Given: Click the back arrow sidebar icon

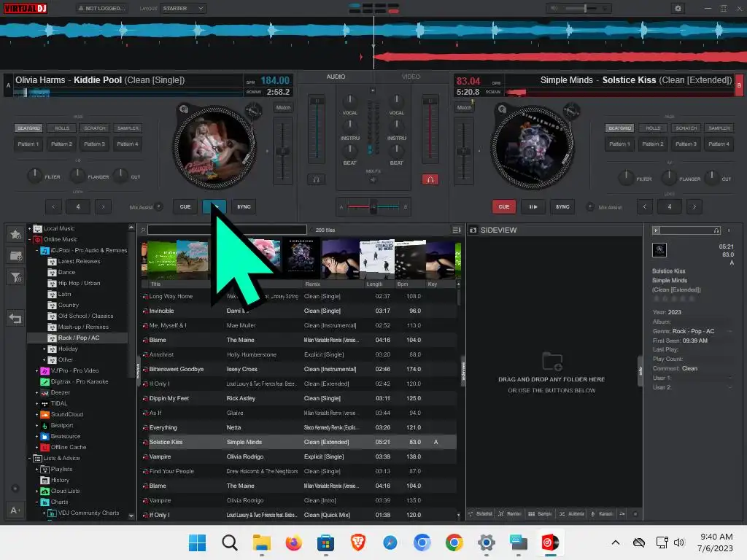Looking at the screenshot, I should [15, 318].
